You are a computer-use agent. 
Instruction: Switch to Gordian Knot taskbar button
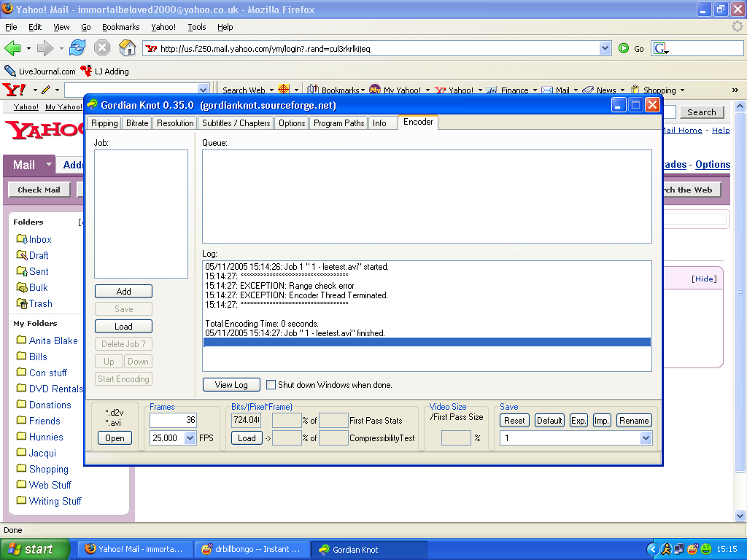click(369, 549)
